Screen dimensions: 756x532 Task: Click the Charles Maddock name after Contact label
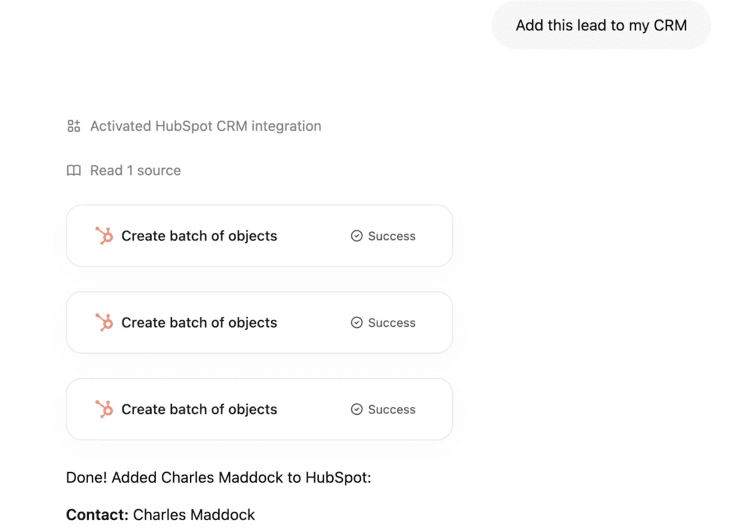tap(194, 515)
